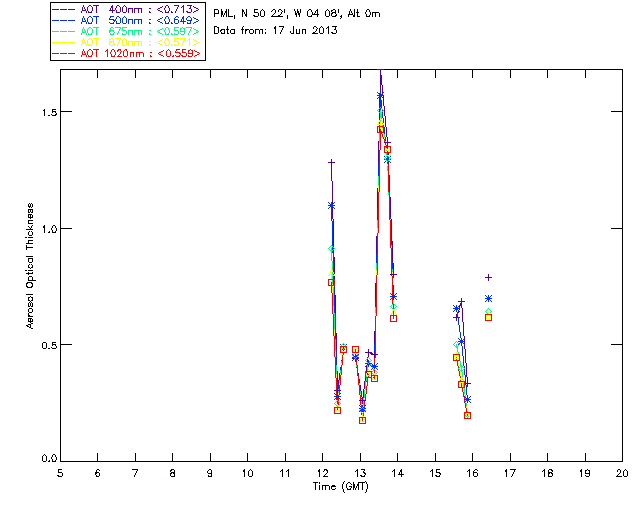Click the 1.0 y-axis tick label
The height and width of the screenshot is (512, 640).
49,229
